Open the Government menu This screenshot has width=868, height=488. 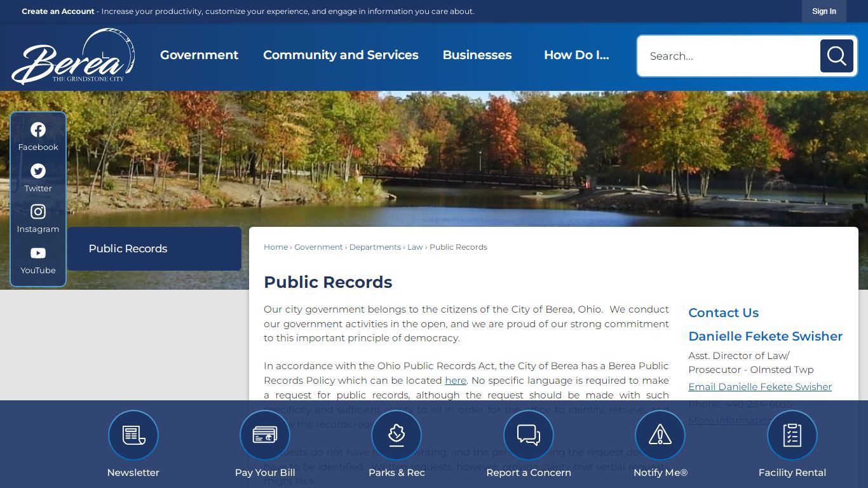199,55
